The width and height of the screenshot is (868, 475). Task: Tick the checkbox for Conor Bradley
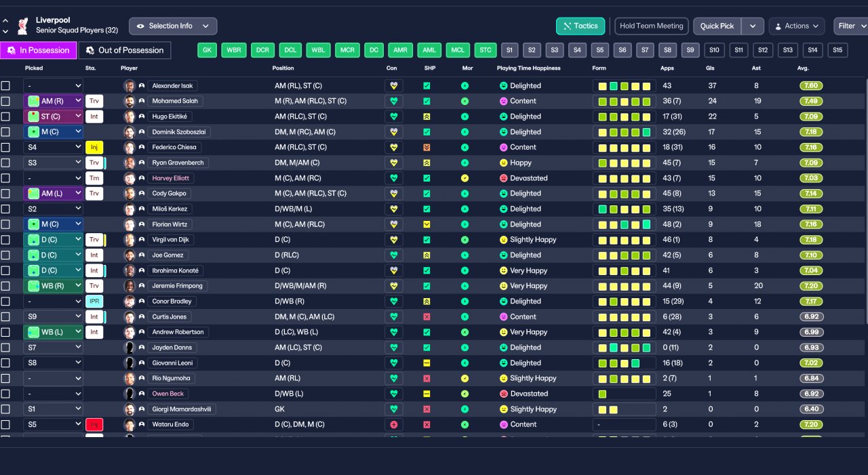pos(5,302)
